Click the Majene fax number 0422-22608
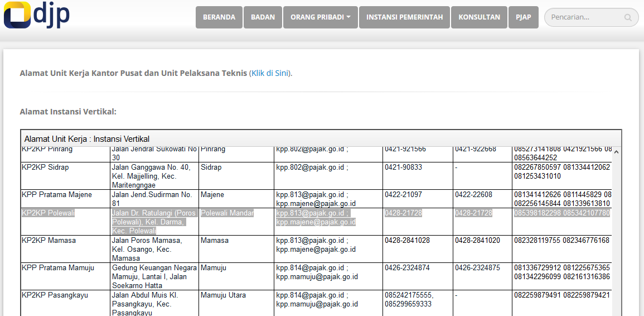644x316 pixels. [473, 195]
